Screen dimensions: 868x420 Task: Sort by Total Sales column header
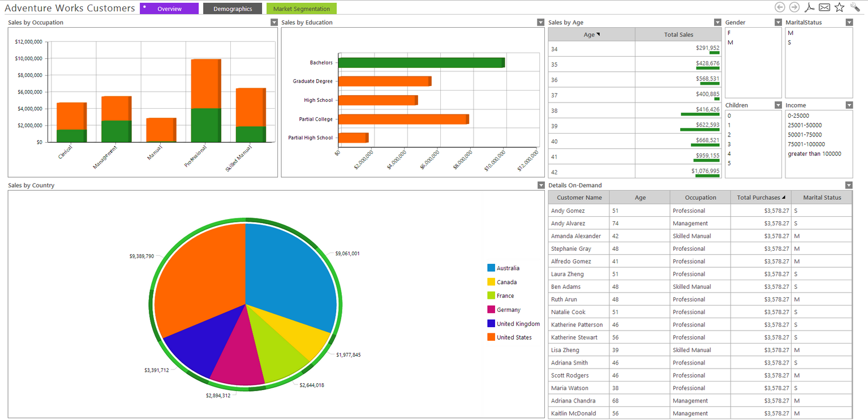pyautogui.click(x=678, y=35)
